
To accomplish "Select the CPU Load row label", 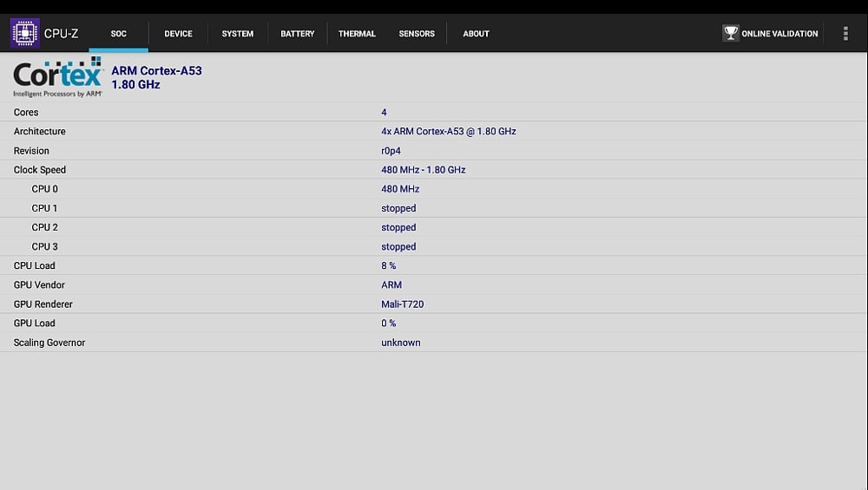I will click(35, 265).
